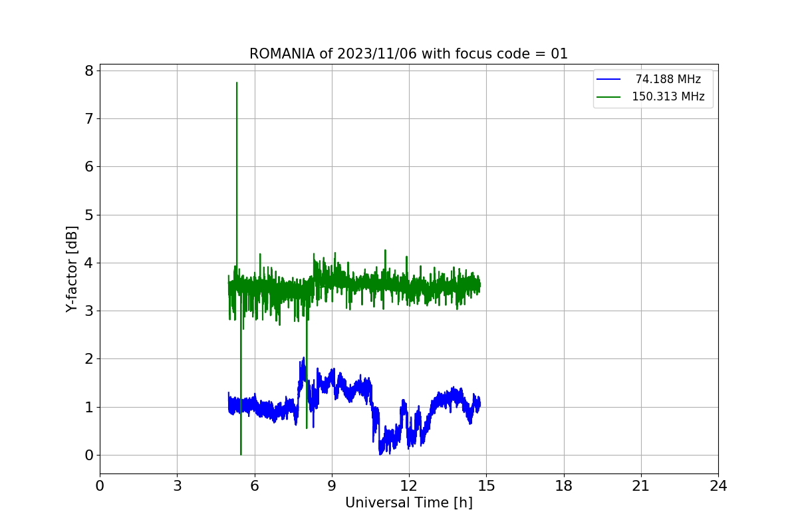This screenshot has height=532, width=798.
Task: Click the blue curve peak near 8 hours
Action: pyautogui.click(x=304, y=358)
